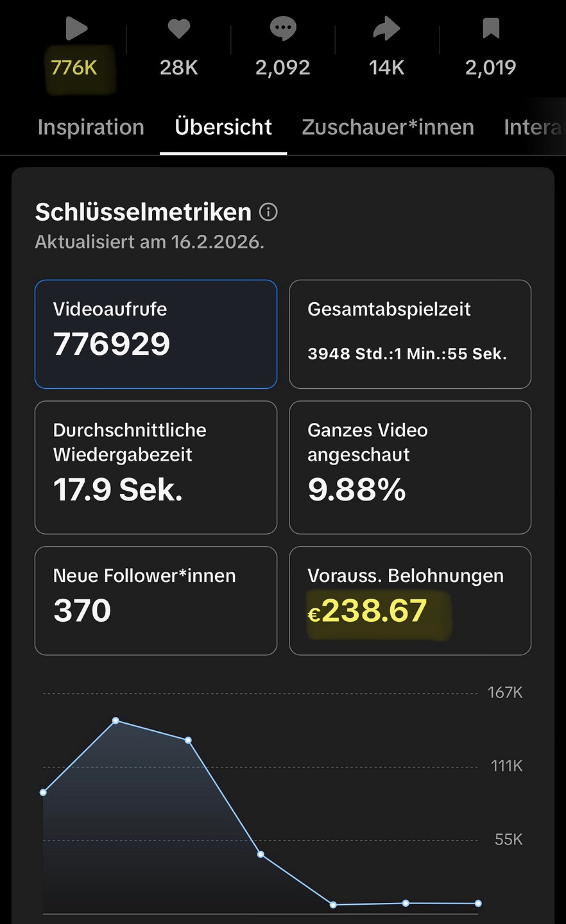Image resolution: width=566 pixels, height=924 pixels.
Task: Tap the highest peak point on chart
Action: click(116, 721)
